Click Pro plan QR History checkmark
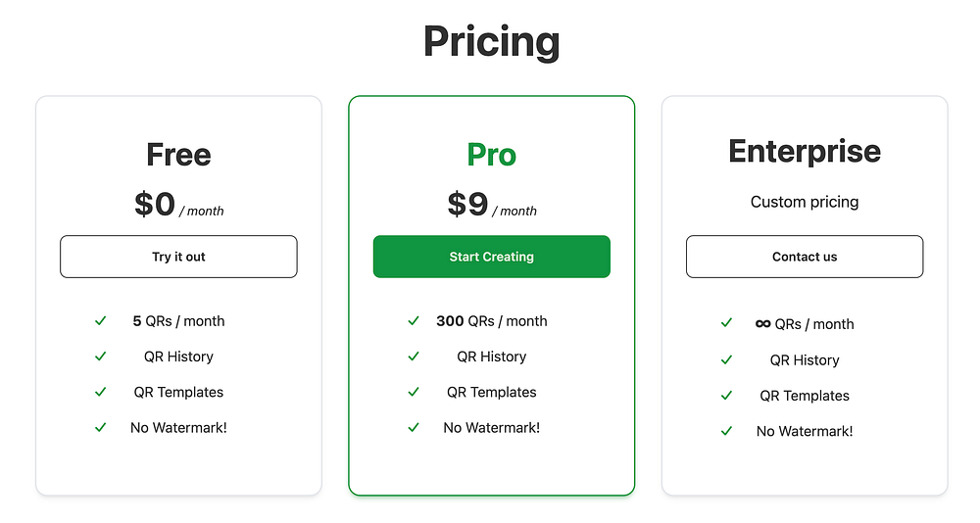This screenshot has width=980, height=523. 414,357
